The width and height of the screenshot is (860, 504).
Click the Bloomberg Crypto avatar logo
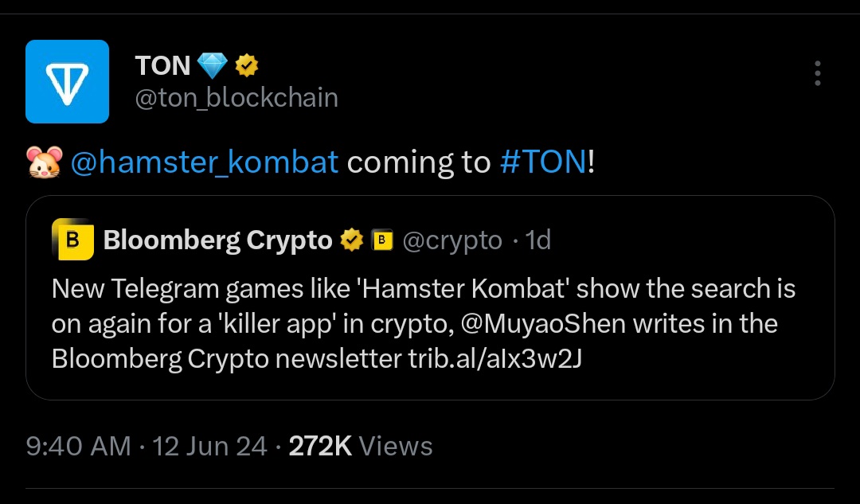pyautogui.click(x=72, y=240)
